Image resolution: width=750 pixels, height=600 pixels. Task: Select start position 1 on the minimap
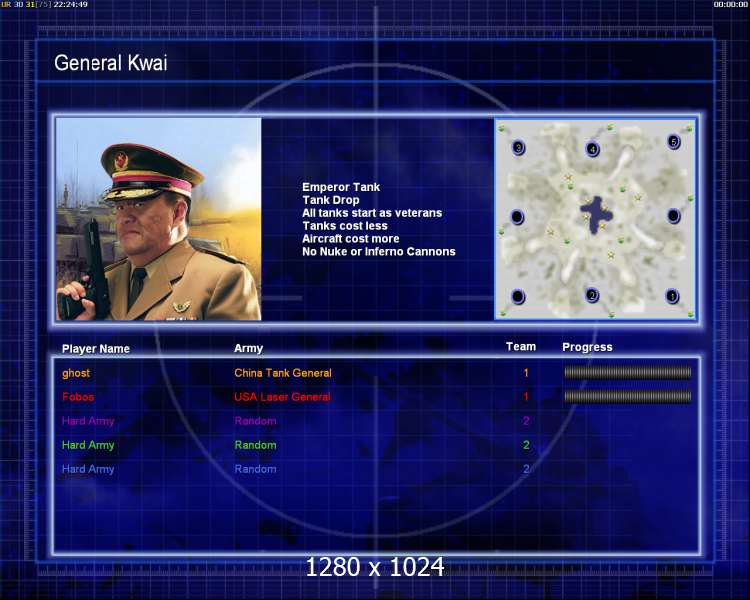672,296
